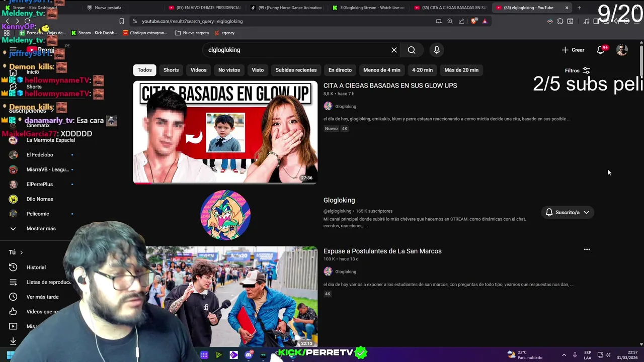644x362 pixels.
Task: Open video title CITA A CIEGAS BASADAS
Action: pos(390,85)
